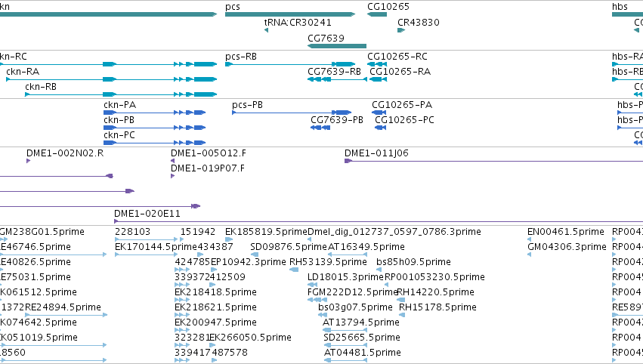Select the EK218621.5prime label
The image size is (643, 364).
pyautogui.click(x=215, y=307)
